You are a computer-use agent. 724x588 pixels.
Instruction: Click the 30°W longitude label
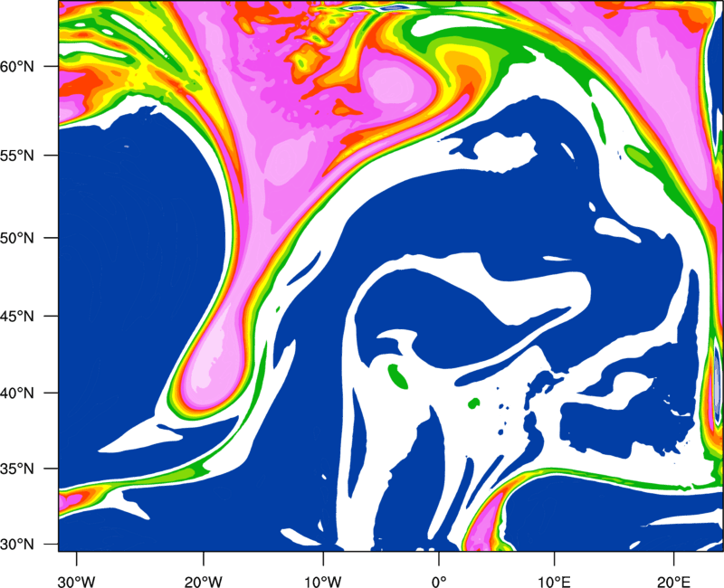(x=76, y=582)
